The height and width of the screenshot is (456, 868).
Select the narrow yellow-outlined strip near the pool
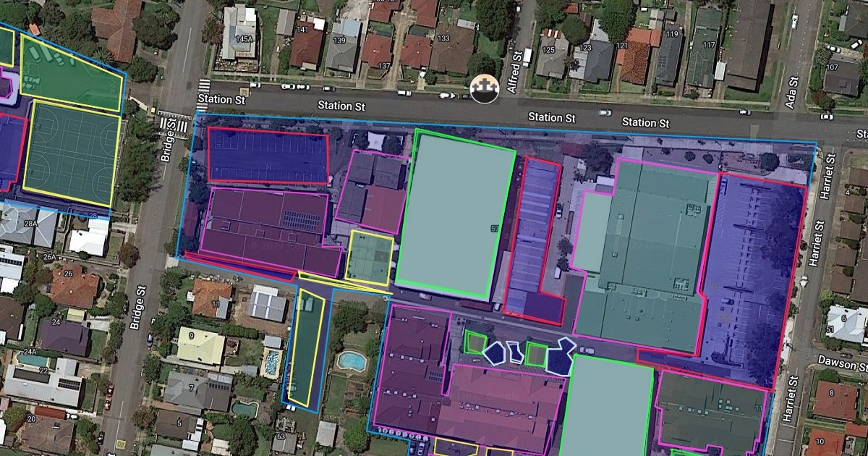point(305,346)
